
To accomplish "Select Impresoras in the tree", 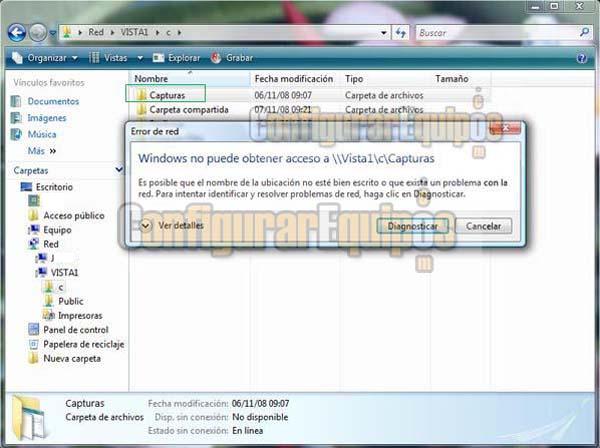I will [x=80, y=316].
